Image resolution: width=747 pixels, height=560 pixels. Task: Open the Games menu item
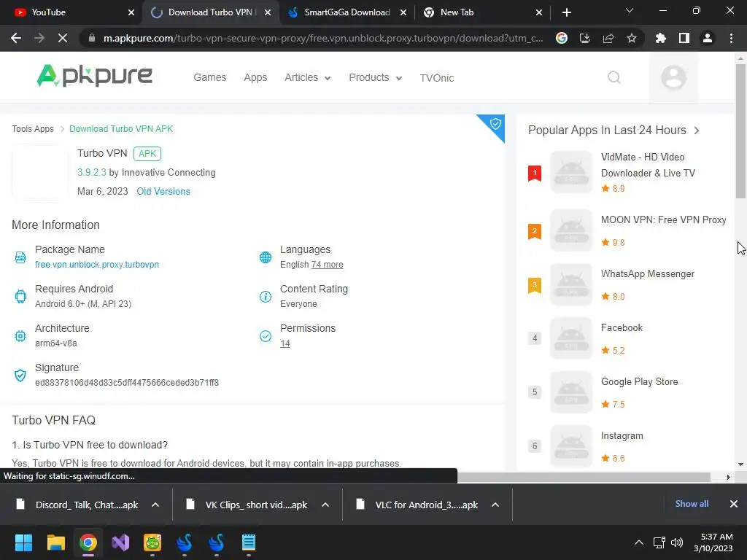[209, 77]
